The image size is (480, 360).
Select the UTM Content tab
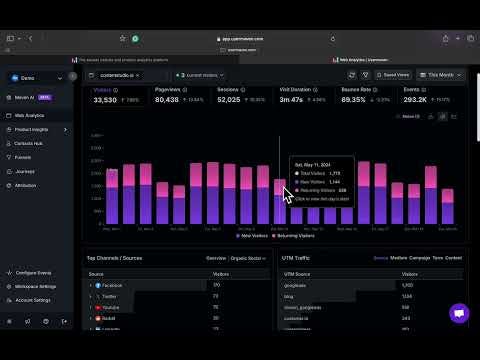[453, 258]
